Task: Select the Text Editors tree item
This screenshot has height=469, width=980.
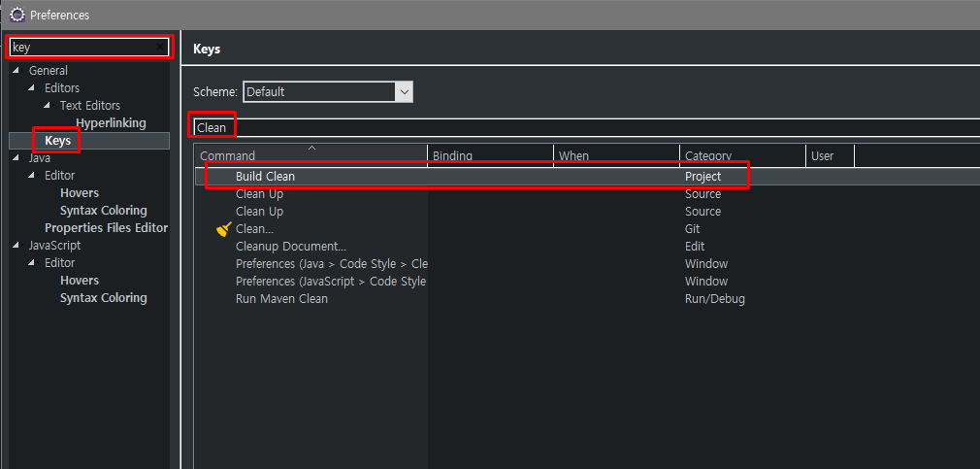Action: 90,106
